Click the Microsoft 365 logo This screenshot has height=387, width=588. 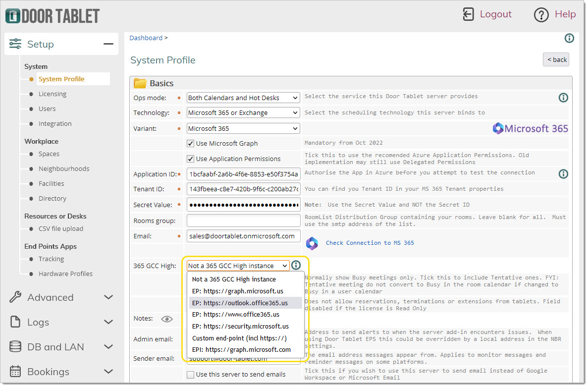(530, 128)
